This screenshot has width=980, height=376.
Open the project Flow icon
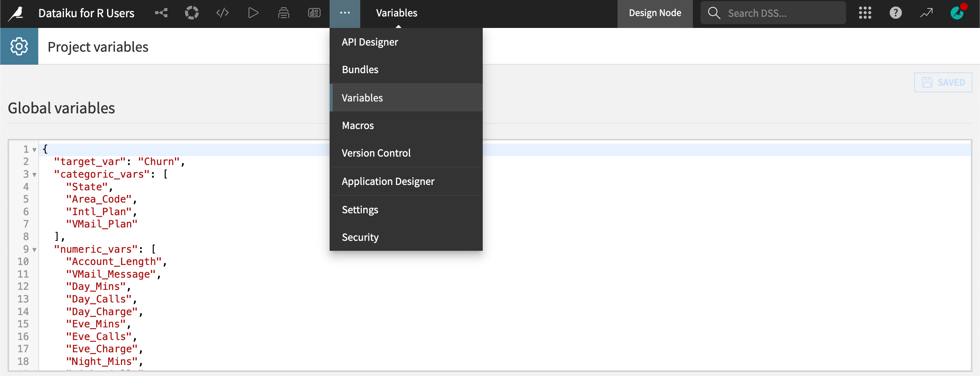[161, 13]
